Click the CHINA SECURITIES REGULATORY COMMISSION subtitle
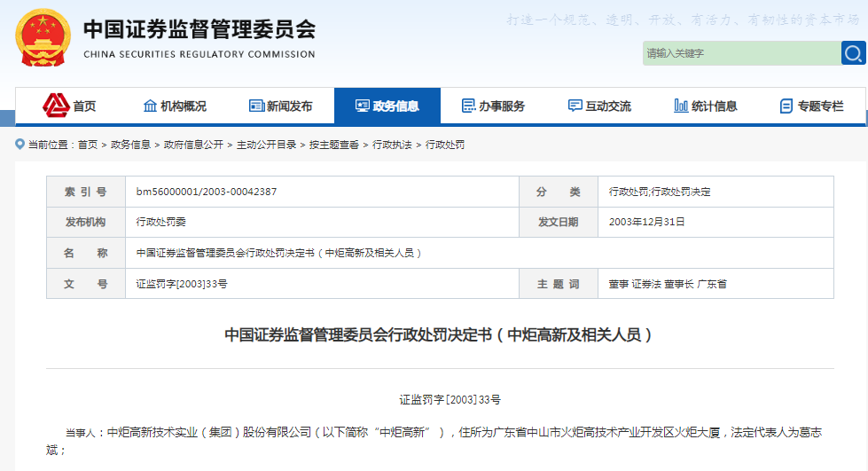Image resolution: width=868 pixels, height=471 pixels. (199, 54)
